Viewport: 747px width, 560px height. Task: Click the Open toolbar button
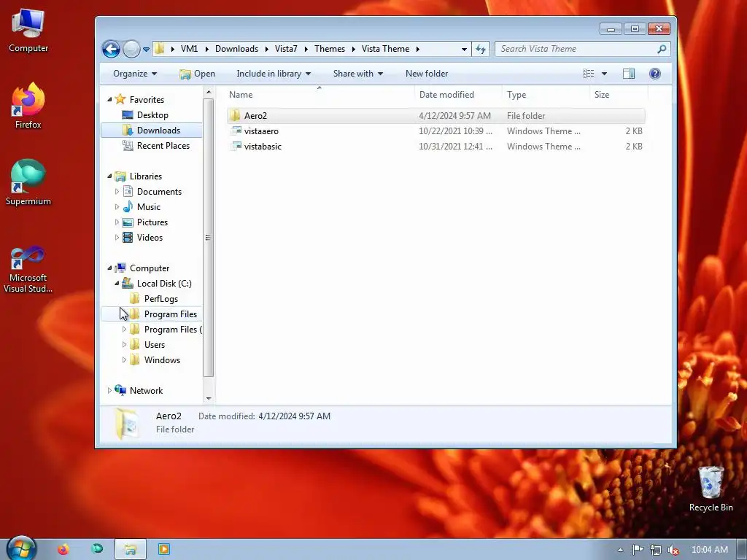click(197, 74)
